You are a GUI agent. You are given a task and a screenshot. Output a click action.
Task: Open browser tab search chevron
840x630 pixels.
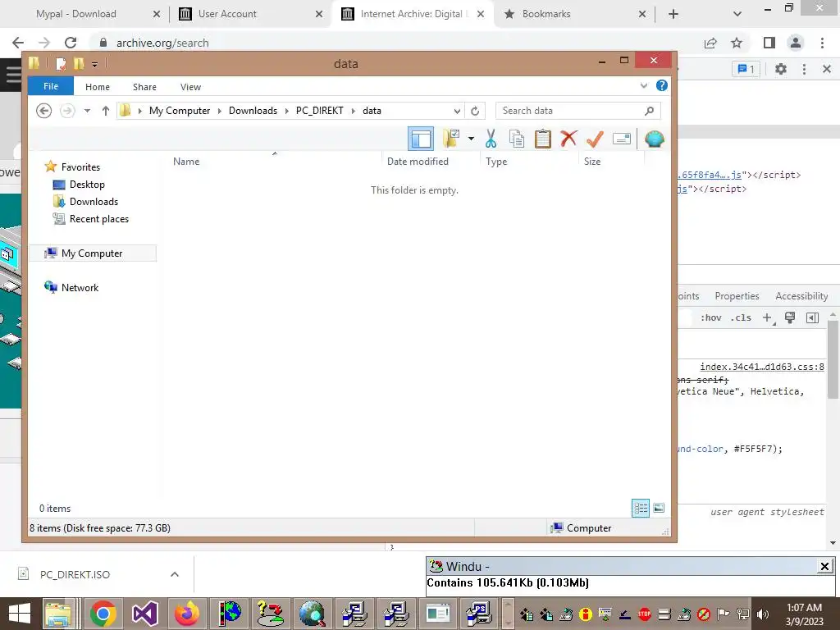pyautogui.click(x=737, y=15)
